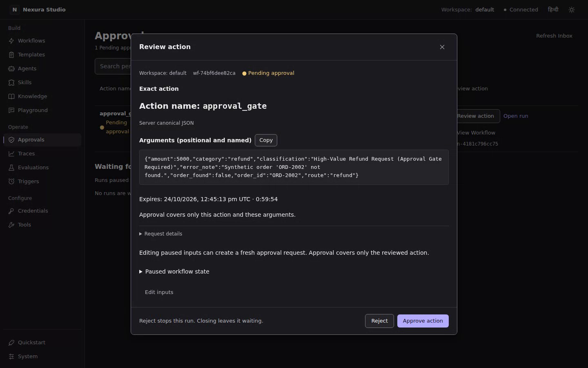This screenshot has width=588, height=368.
Task: Click the Expires timestamp text
Action: pos(208,199)
